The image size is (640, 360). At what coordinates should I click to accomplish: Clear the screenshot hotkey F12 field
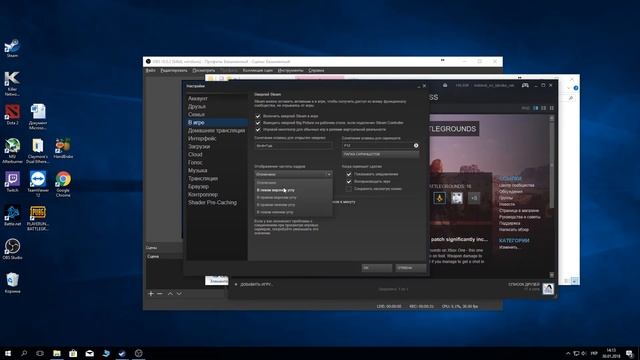(416, 145)
